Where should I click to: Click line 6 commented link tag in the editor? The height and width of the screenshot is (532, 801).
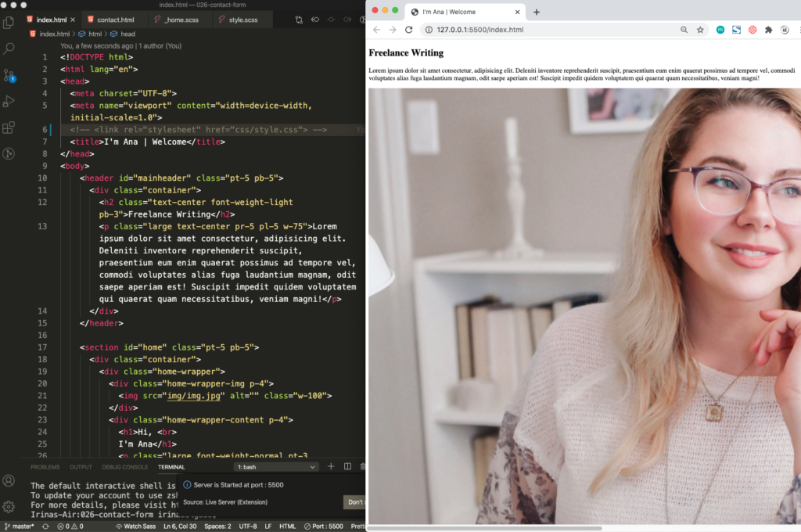click(x=198, y=130)
